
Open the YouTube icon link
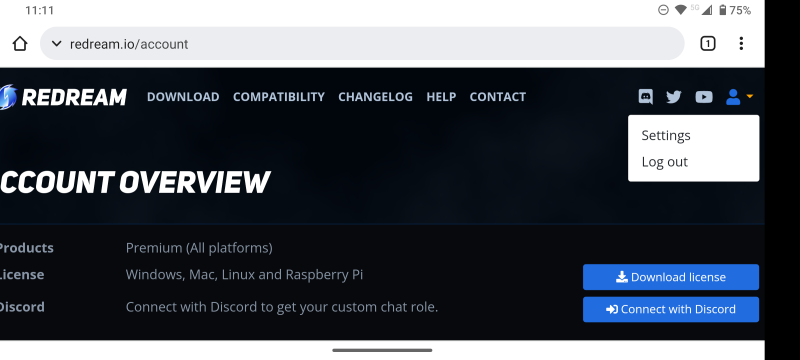coord(704,96)
